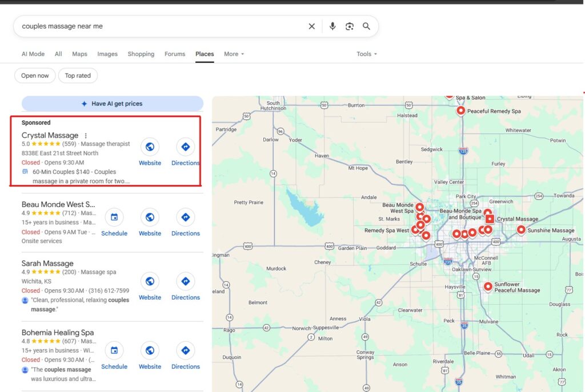Open Sarah Massage website globe icon

tap(150, 281)
